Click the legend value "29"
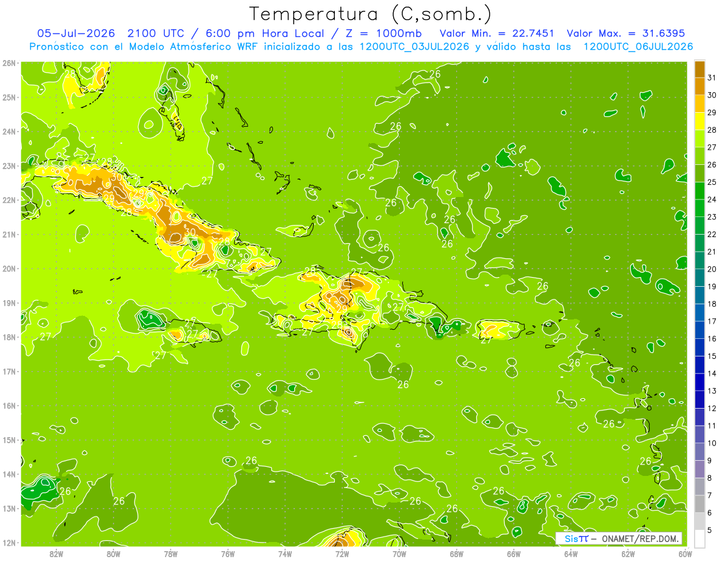728x562 pixels. (712, 112)
